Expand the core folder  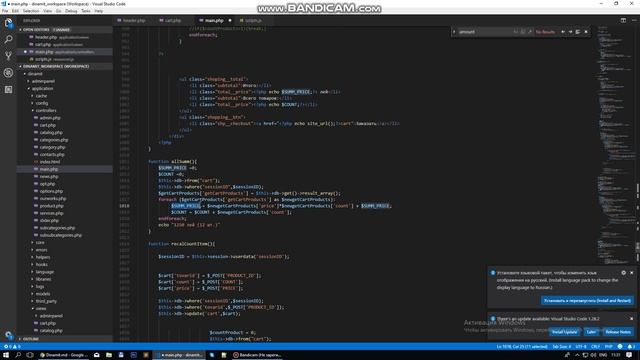[x=40, y=242]
